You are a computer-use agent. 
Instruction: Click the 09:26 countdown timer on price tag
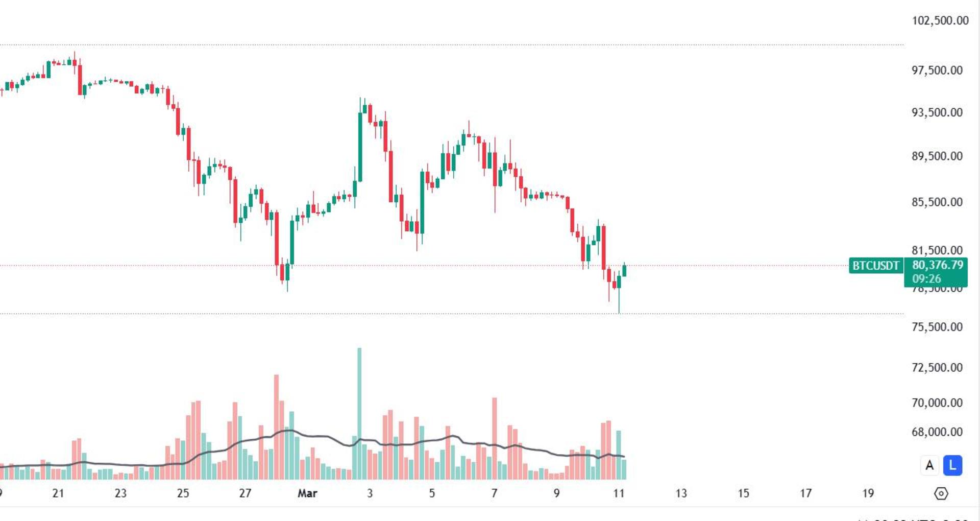coord(926,279)
